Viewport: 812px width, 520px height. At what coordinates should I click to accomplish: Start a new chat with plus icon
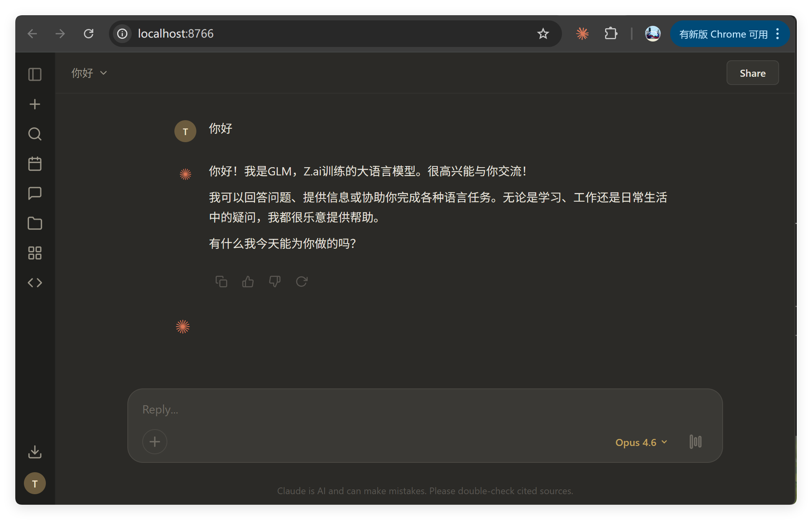click(35, 104)
